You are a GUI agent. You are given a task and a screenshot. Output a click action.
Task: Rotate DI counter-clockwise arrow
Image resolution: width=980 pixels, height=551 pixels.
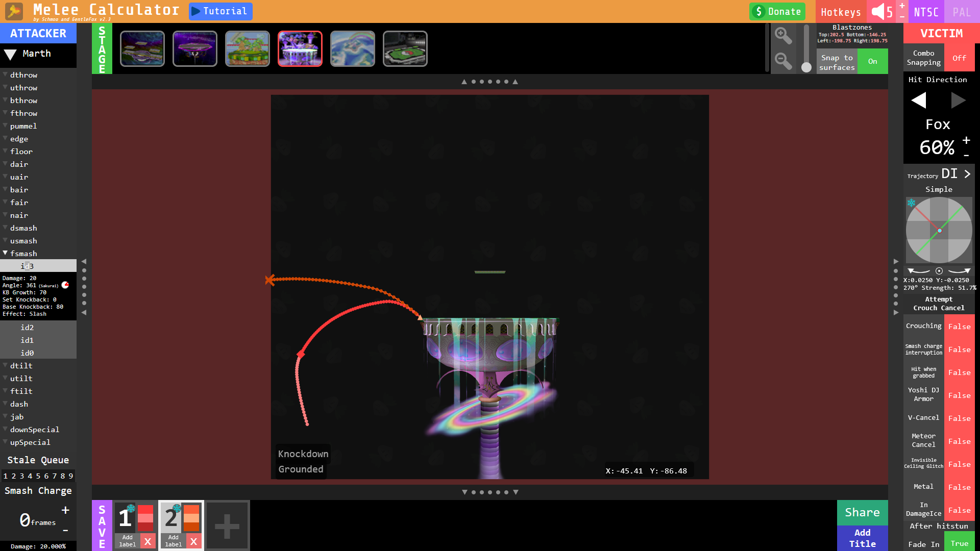(919, 271)
